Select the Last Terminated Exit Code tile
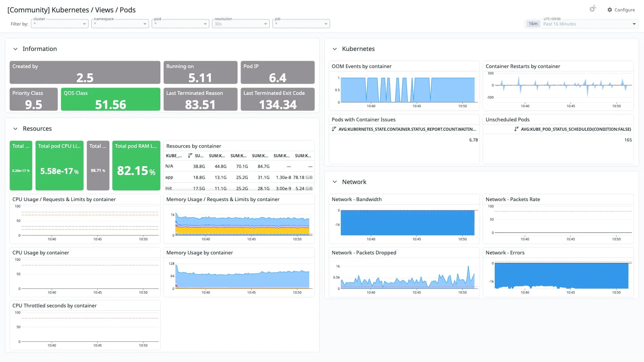 [x=278, y=99]
